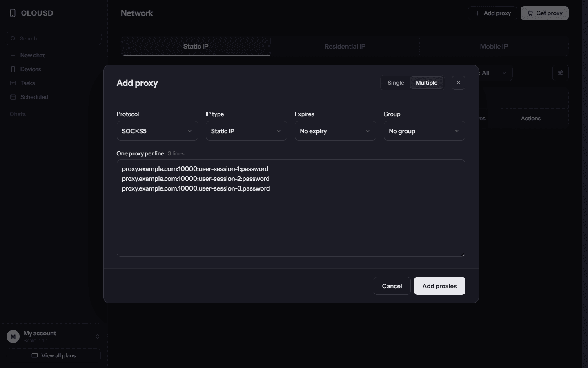Click the Add proxy button in header
Viewport: 588px width, 368px height.
(492, 13)
